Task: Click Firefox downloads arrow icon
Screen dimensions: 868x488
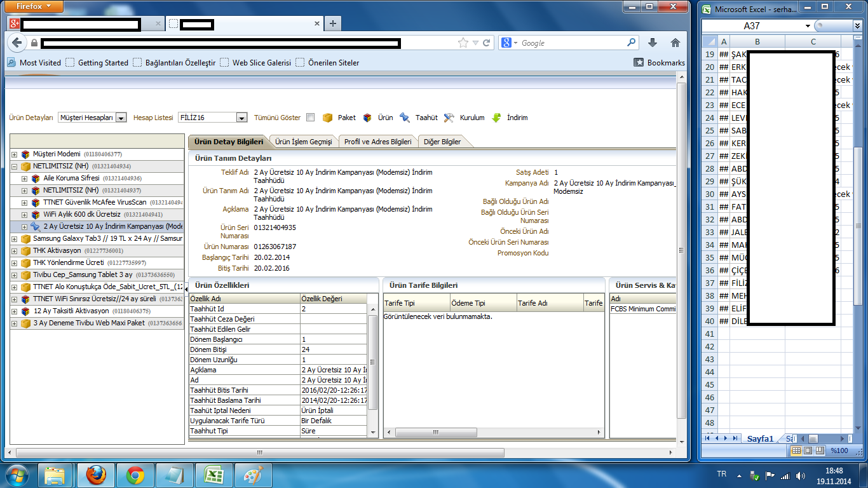Action: point(652,43)
